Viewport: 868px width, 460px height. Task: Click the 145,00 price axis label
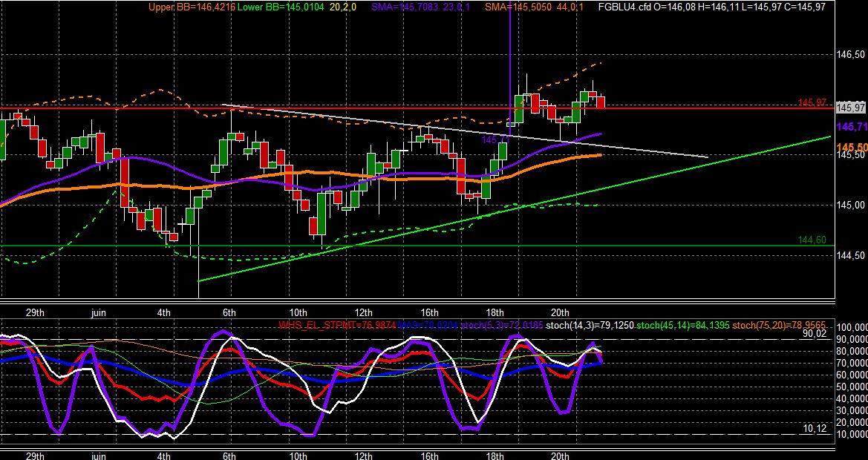pyautogui.click(x=851, y=205)
